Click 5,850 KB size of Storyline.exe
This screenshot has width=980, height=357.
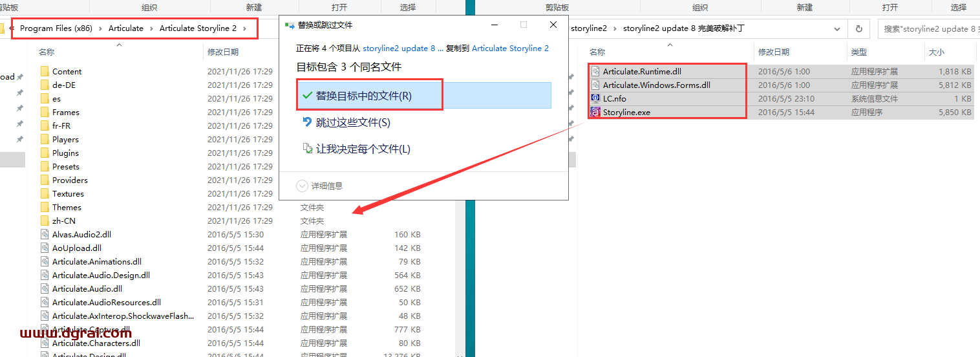click(955, 112)
